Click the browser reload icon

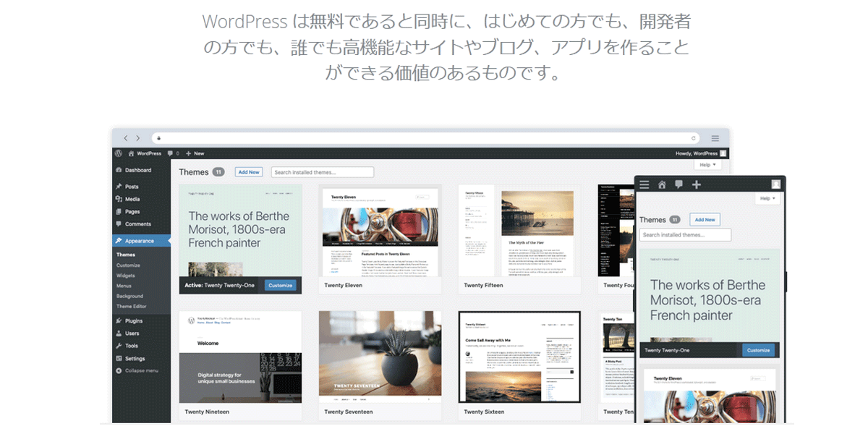694,137
